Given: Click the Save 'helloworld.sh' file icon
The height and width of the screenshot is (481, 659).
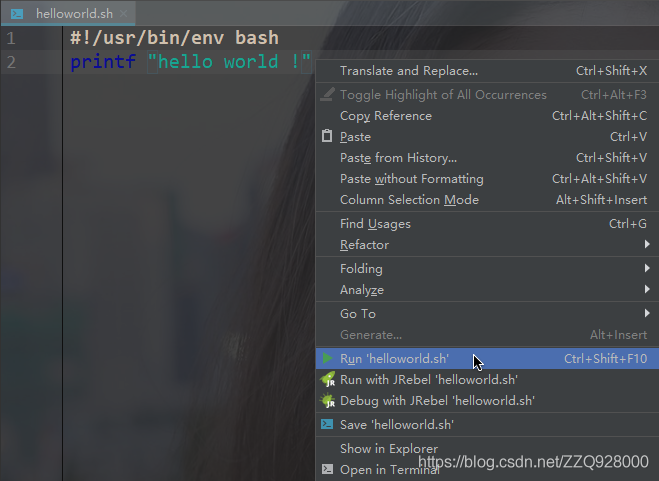Looking at the screenshot, I should click(x=327, y=424).
